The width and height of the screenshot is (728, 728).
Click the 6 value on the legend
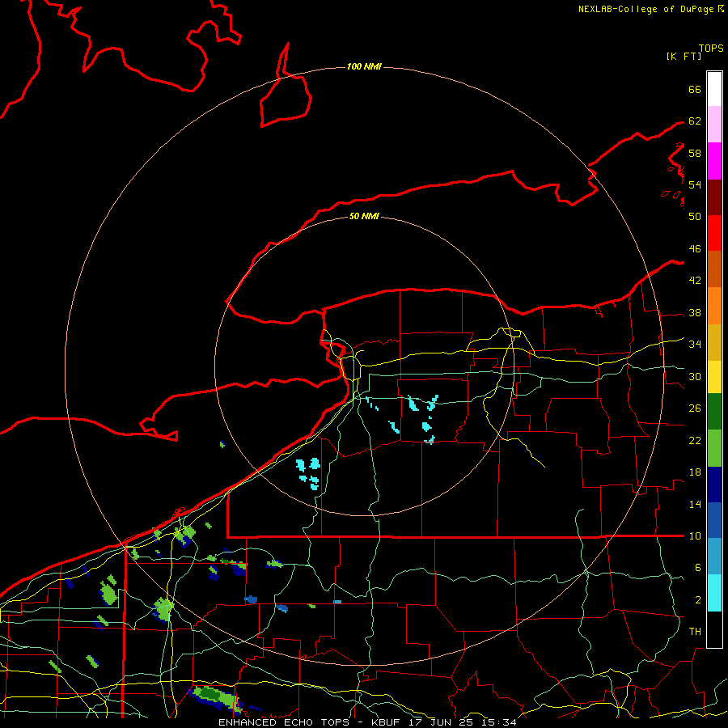pos(697,567)
